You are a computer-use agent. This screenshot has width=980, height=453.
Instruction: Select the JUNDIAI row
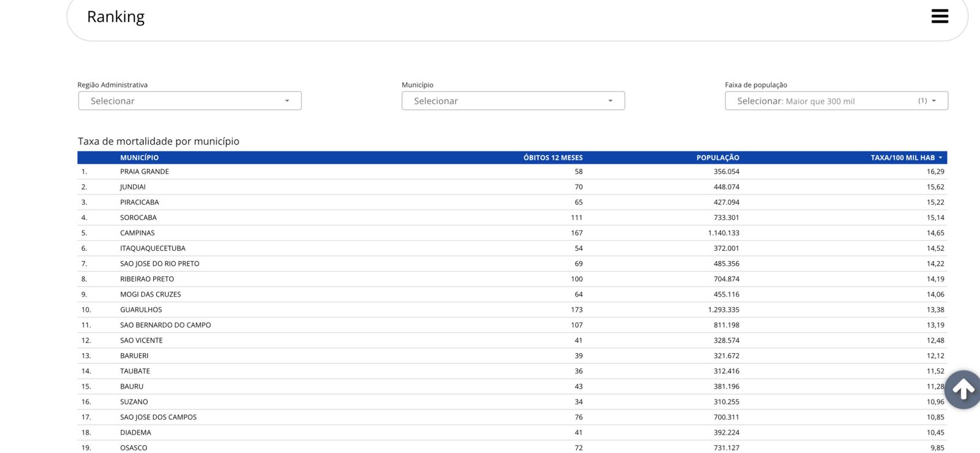tap(512, 187)
